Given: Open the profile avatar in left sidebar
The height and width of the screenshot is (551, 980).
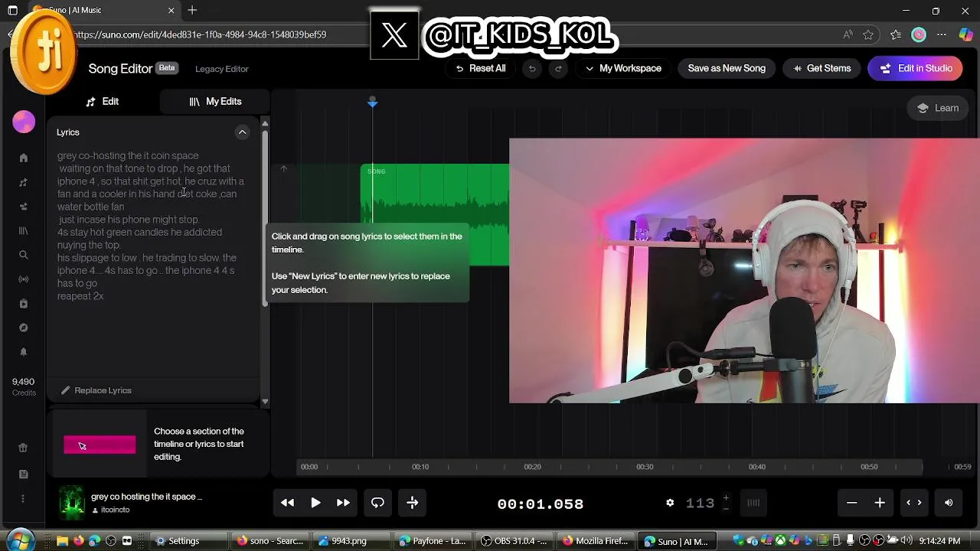Looking at the screenshot, I should point(24,122).
